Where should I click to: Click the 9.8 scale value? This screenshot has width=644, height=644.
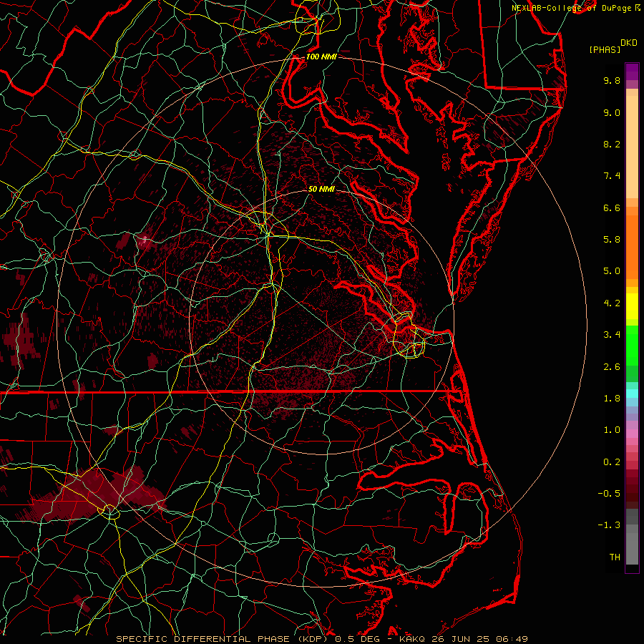(x=612, y=80)
